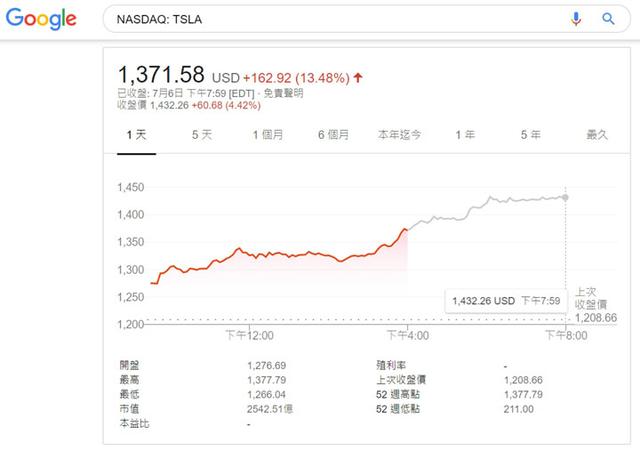Show the 6 個月 chart
This screenshot has width=640, height=451.
point(333,134)
